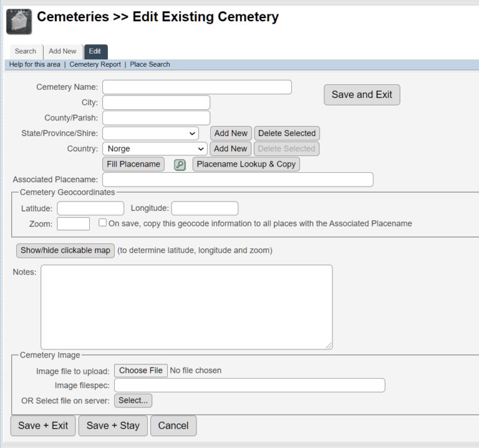Go to Place Search link
The height and width of the screenshot is (448, 479).
(150, 64)
